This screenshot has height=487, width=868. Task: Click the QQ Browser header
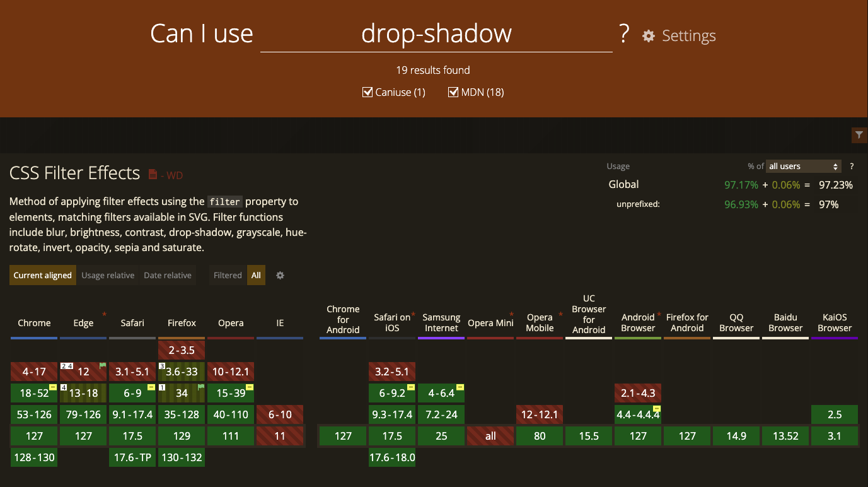(x=736, y=322)
